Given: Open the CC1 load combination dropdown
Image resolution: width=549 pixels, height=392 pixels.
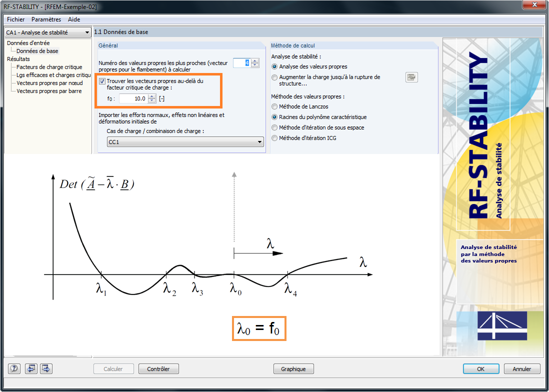Looking at the screenshot, I should 185,142.
